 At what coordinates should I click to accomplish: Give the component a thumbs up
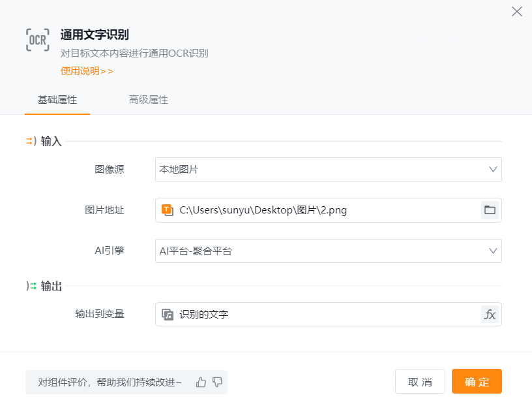pyautogui.click(x=201, y=382)
